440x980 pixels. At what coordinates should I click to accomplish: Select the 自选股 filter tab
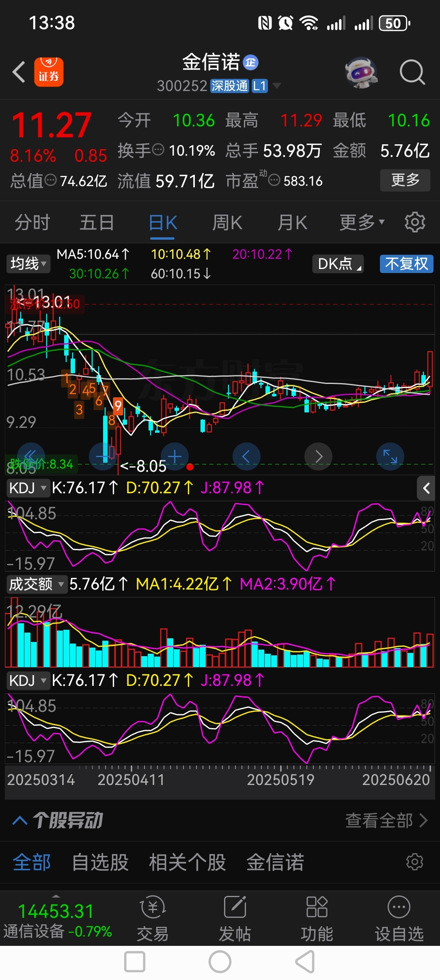point(100,862)
